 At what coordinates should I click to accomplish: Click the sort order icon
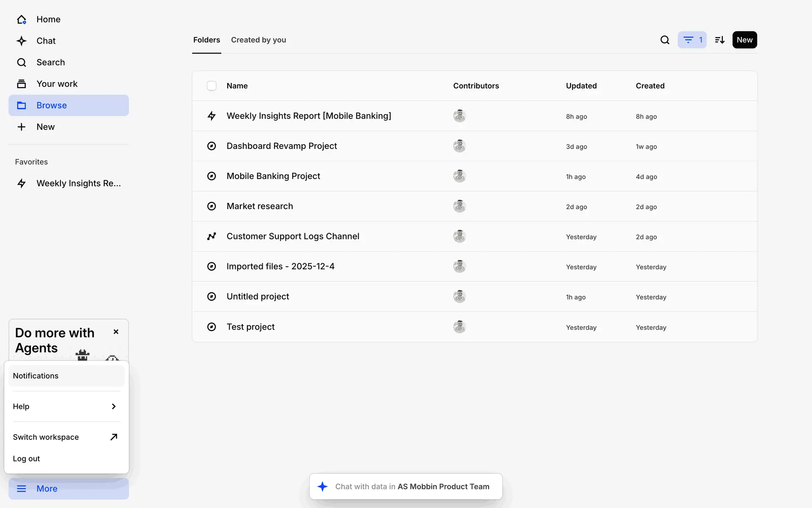pyautogui.click(x=719, y=40)
